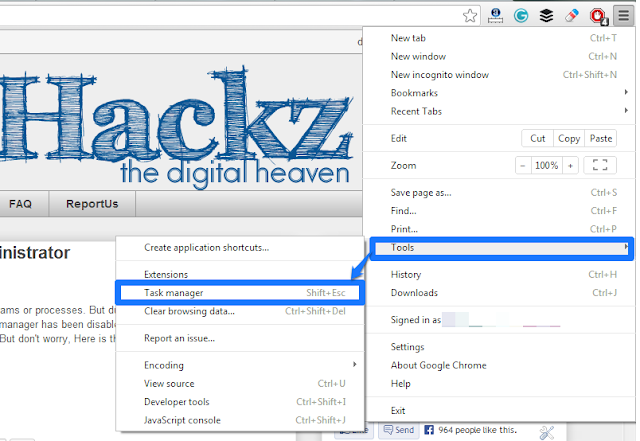
Task: Toggle fullscreen mode icon in Zoom row
Action: coord(600,165)
